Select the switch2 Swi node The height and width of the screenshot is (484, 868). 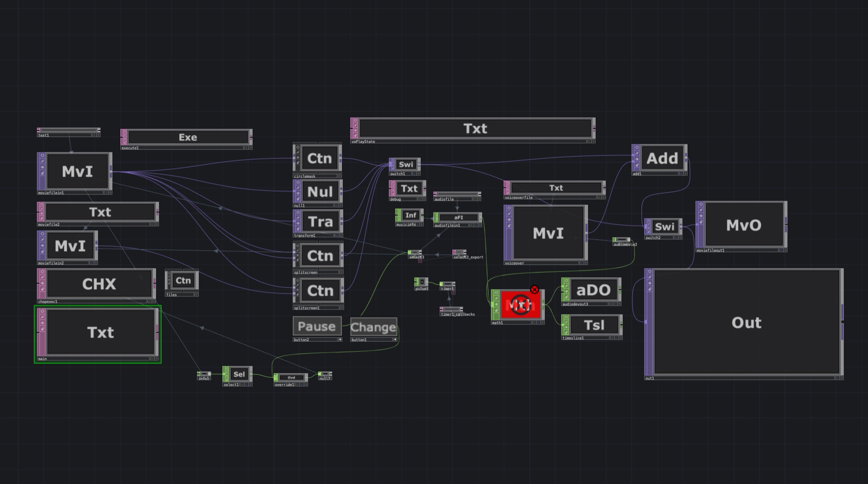click(664, 227)
